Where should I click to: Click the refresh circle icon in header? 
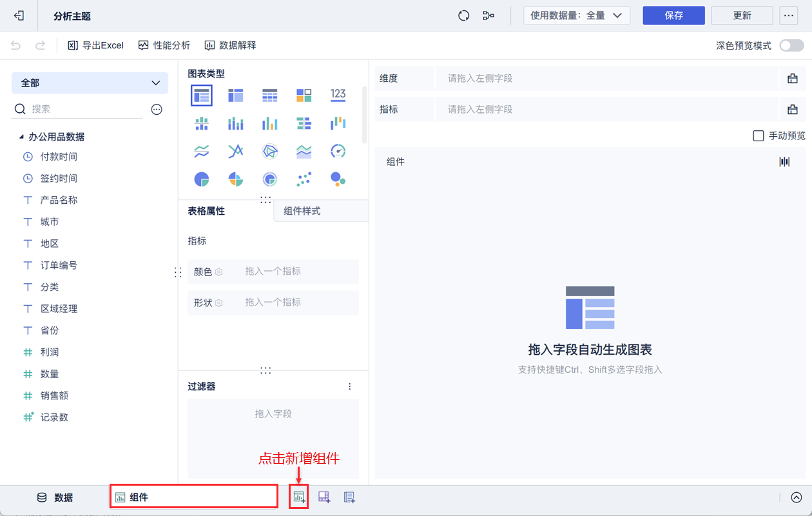(463, 15)
